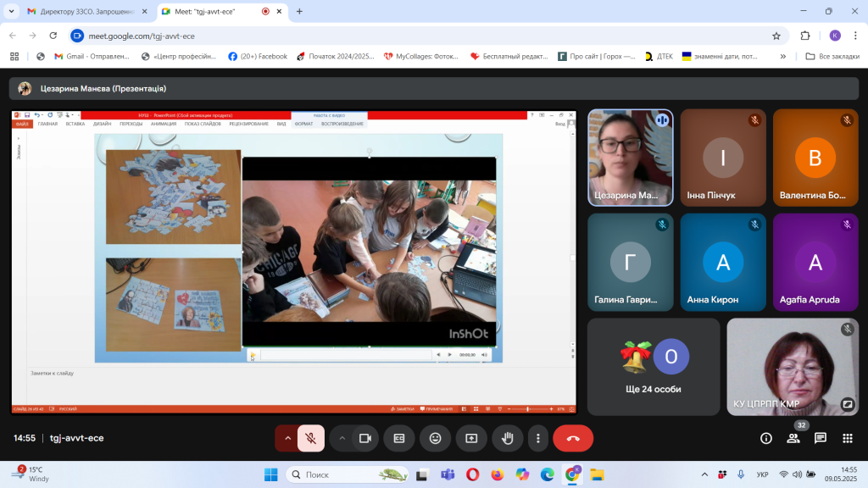This screenshot has height=488, width=868.
Task: Launch Opera browser from the taskbar
Action: coord(473,474)
